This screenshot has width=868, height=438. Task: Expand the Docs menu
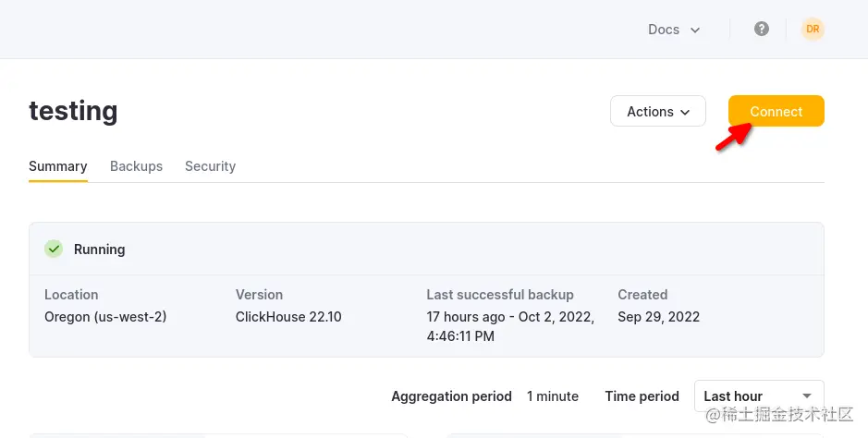click(x=674, y=30)
